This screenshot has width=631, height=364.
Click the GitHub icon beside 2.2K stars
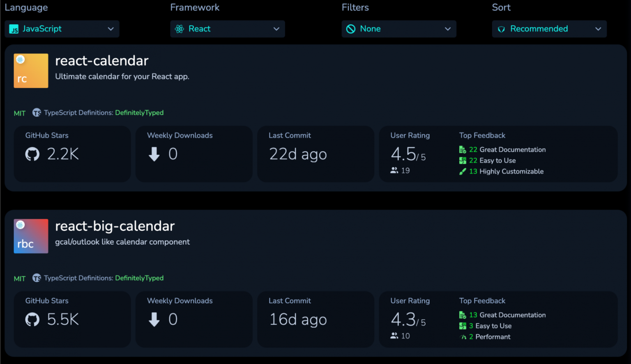(32, 154)
